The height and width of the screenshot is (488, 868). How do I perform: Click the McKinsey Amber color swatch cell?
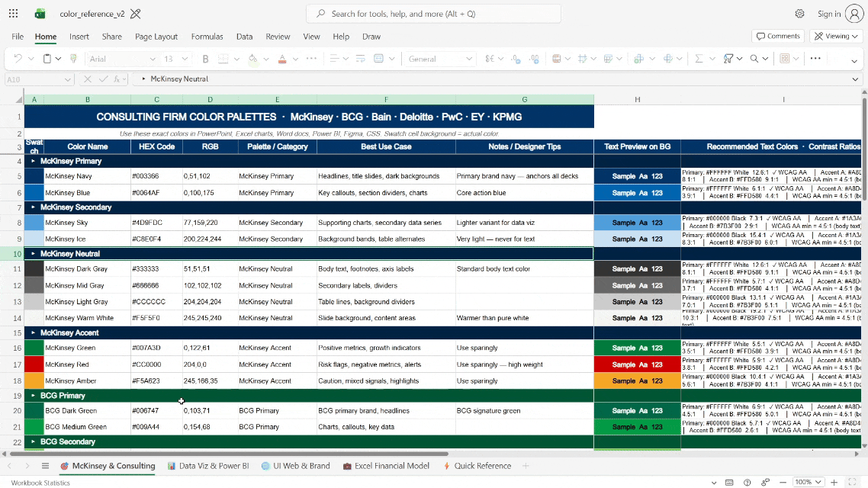pos(34,380)
